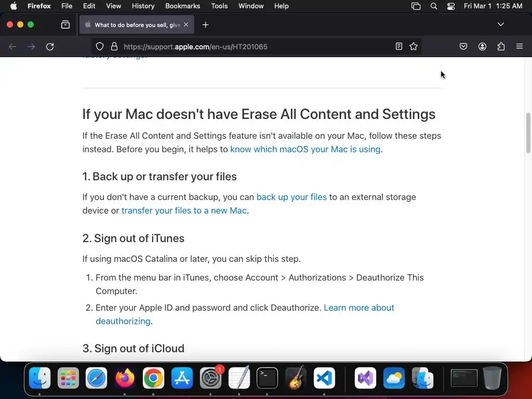Open the Help menu
The image size is (532, 399).
coord(281,6)
